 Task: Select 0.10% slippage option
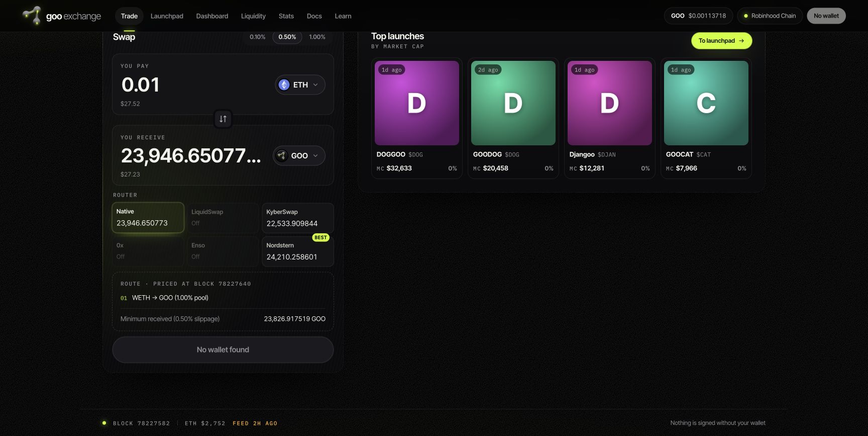pyautogui.click(x=258, y=37)
